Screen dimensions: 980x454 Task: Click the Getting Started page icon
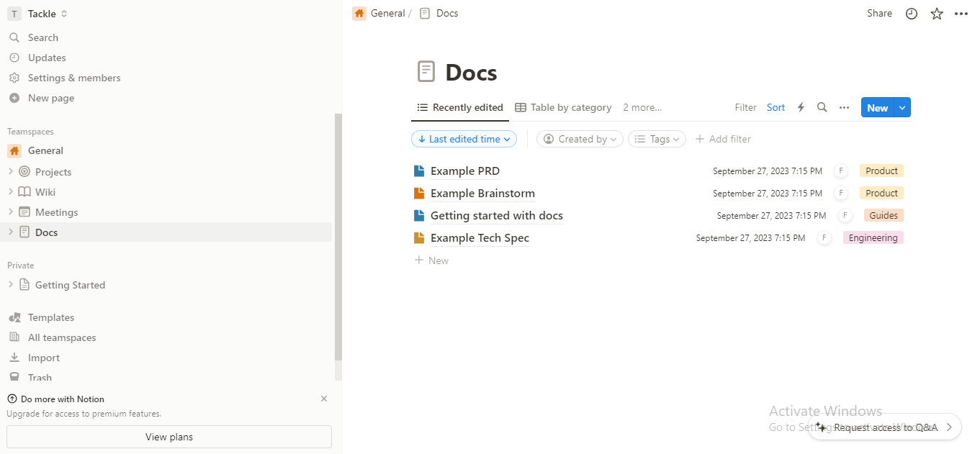[x=24, y=285]
